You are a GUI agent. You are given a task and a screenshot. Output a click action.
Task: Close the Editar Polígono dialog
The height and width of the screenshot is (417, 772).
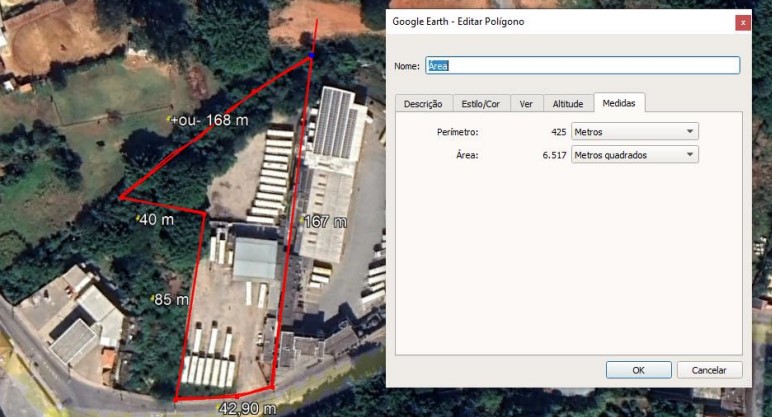click(x=741, y=22)
